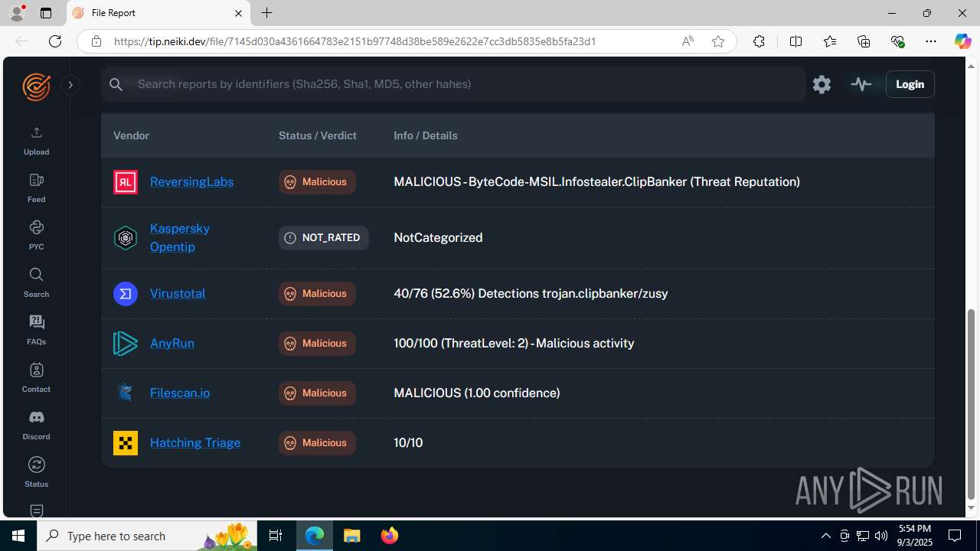Viewport: 980px width, 551px height.
Task: Launch Firefox from the taskbar
Action: click(390, 536)
